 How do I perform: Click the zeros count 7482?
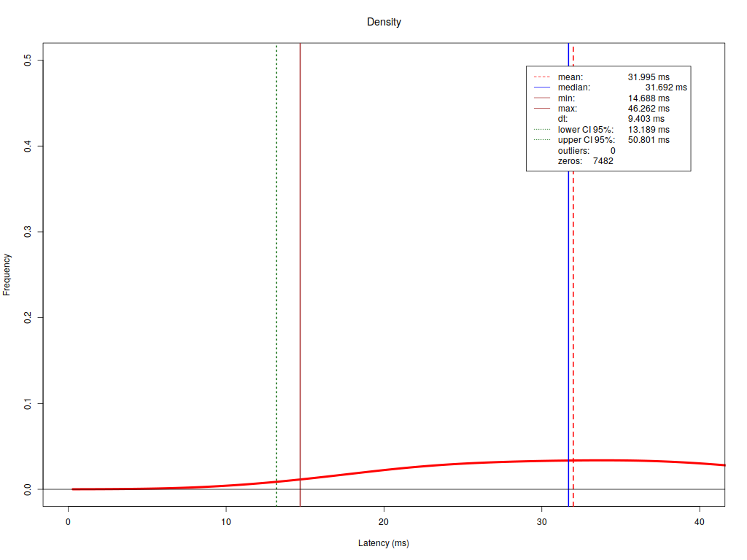(x=603, y=161)
